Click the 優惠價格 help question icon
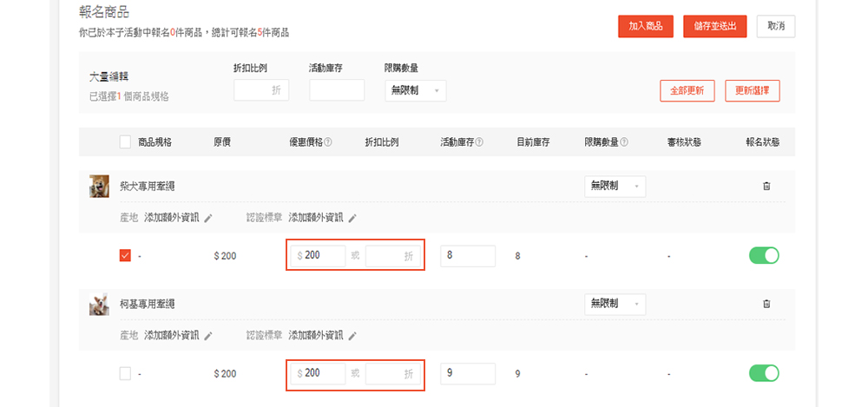The width and height of the screenshot is (868, 407). point(328,142)
